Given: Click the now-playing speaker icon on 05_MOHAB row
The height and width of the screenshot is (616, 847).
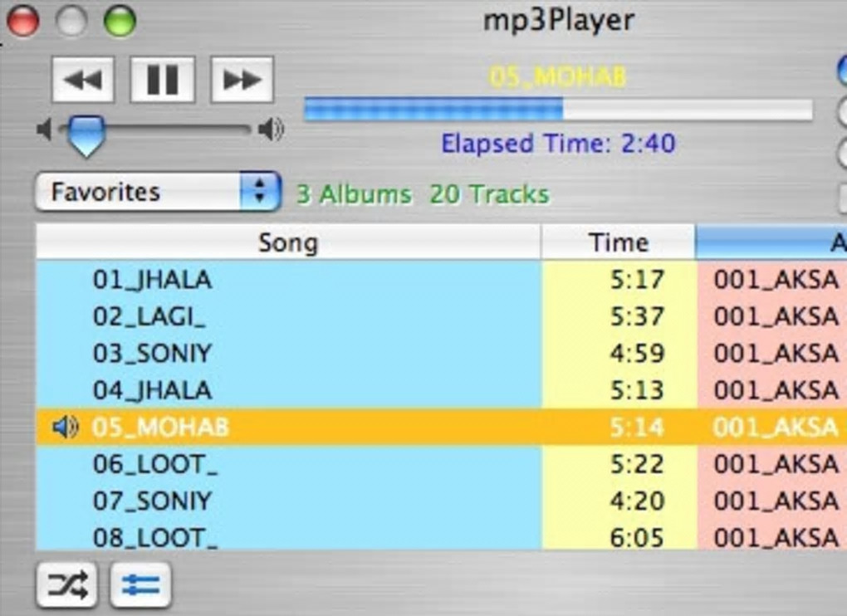Looking at the screenshot, I should pyautogui.click(x=66, y=427).
